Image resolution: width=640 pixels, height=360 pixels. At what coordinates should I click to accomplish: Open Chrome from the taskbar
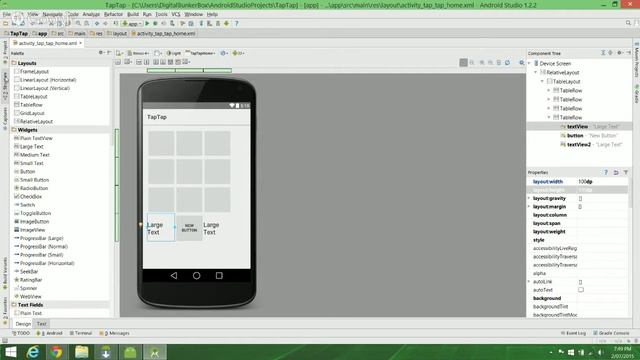[57, 352]
